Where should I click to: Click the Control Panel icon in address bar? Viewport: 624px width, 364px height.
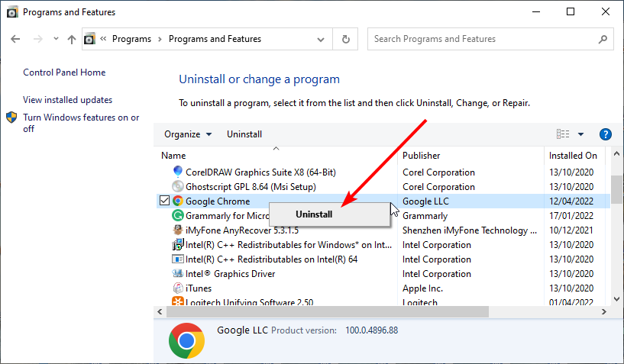89,39
